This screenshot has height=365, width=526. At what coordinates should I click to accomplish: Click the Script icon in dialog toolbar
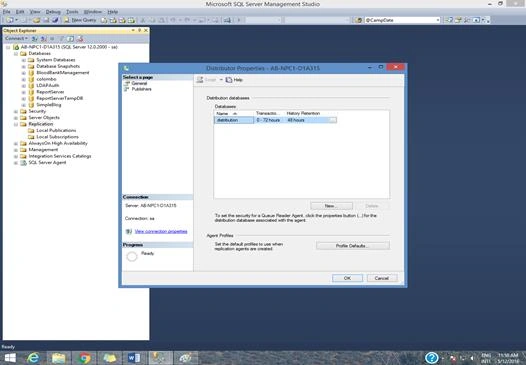pos(200,80)
